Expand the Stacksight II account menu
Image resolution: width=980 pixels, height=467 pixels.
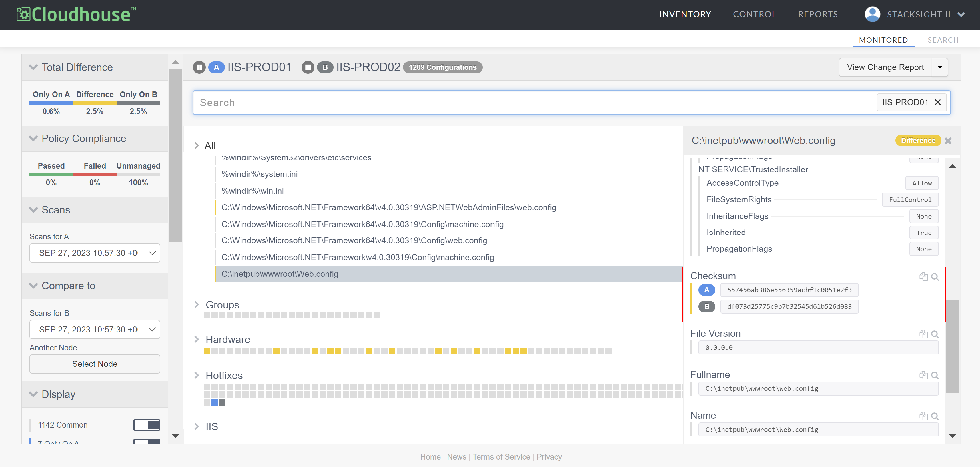point(961,15)
